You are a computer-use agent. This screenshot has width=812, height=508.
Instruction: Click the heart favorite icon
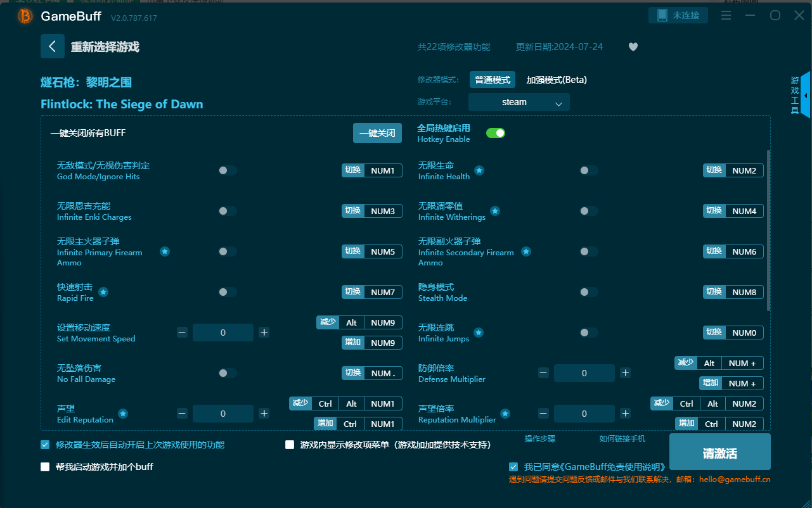633,47
